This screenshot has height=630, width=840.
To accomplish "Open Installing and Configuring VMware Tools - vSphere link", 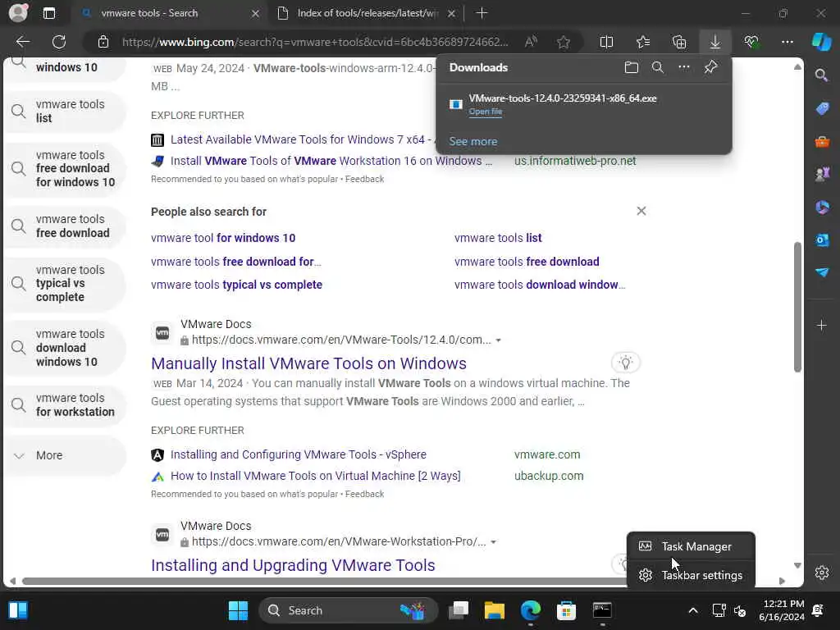I will pos(299,454).
